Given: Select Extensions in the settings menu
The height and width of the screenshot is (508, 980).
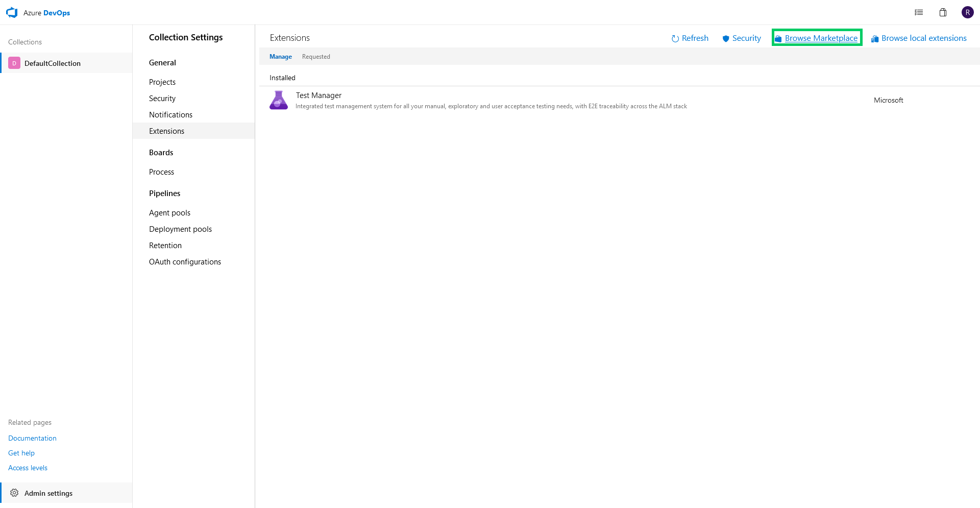Looking at the screenshot, I should pyautogui.click(x=193, y=131).
